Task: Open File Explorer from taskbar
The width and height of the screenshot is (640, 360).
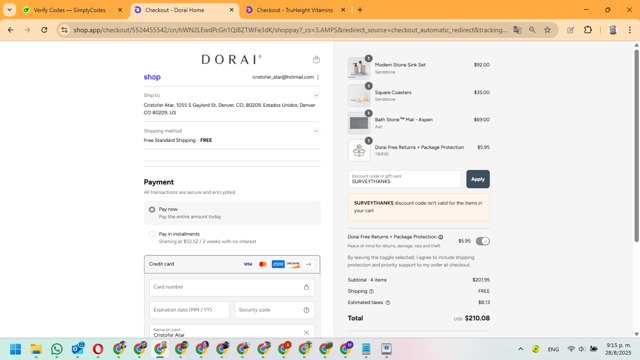Action: tap(36, 349)
